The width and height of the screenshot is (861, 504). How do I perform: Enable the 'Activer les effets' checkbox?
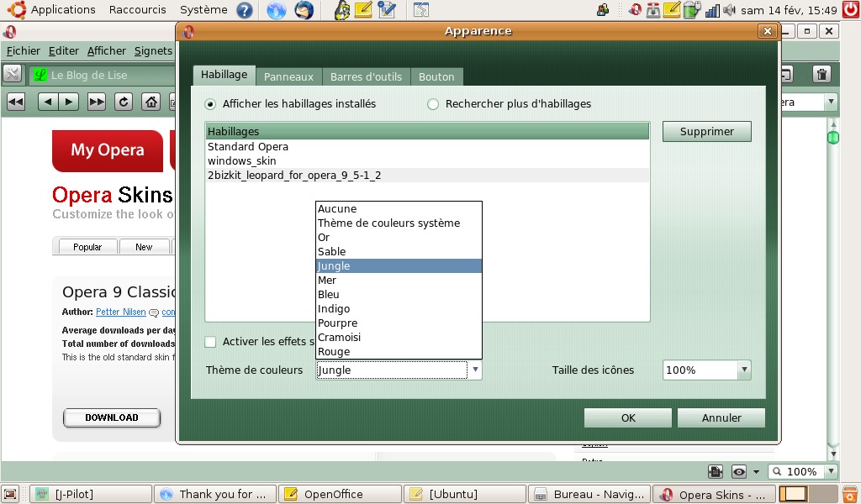pos(211,342)
